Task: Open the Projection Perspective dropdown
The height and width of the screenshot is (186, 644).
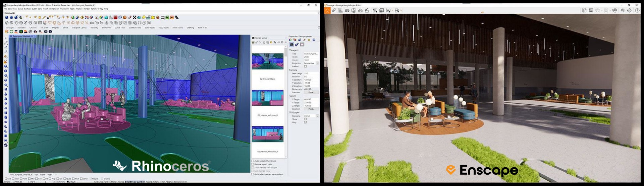Action: click(317, 63)
